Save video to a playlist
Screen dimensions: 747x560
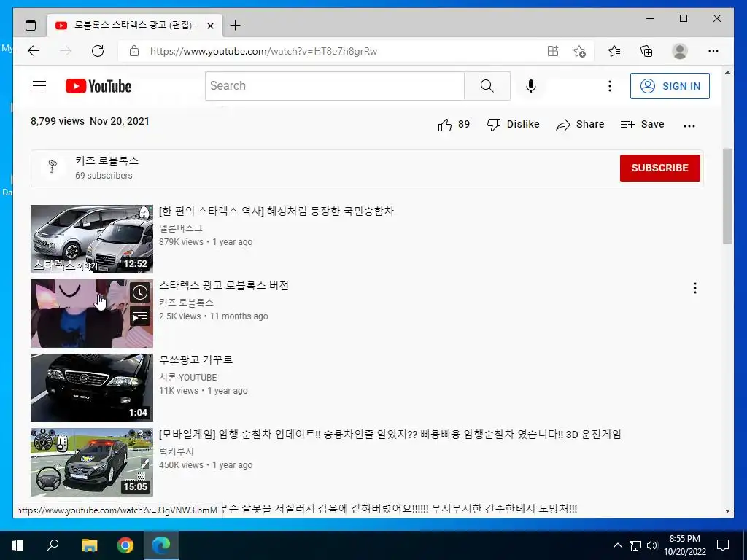[642, 124]
